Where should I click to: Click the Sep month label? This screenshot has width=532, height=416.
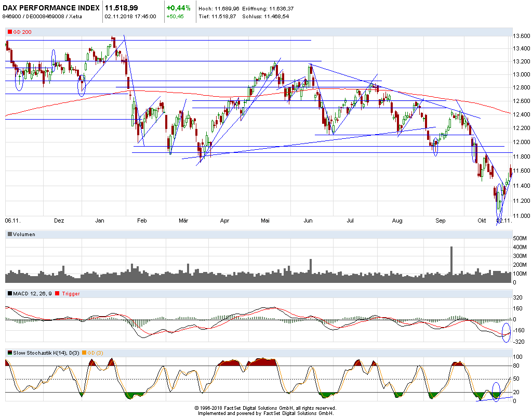441,220
